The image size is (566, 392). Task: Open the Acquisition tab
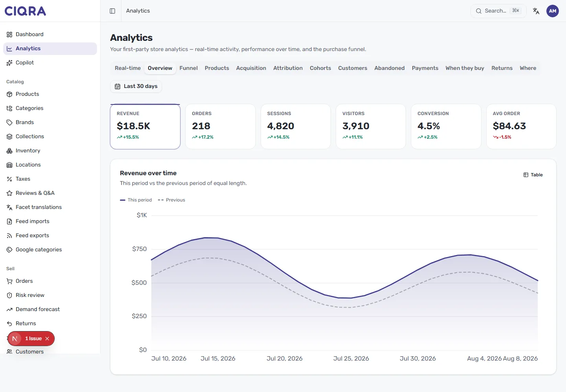251,68
